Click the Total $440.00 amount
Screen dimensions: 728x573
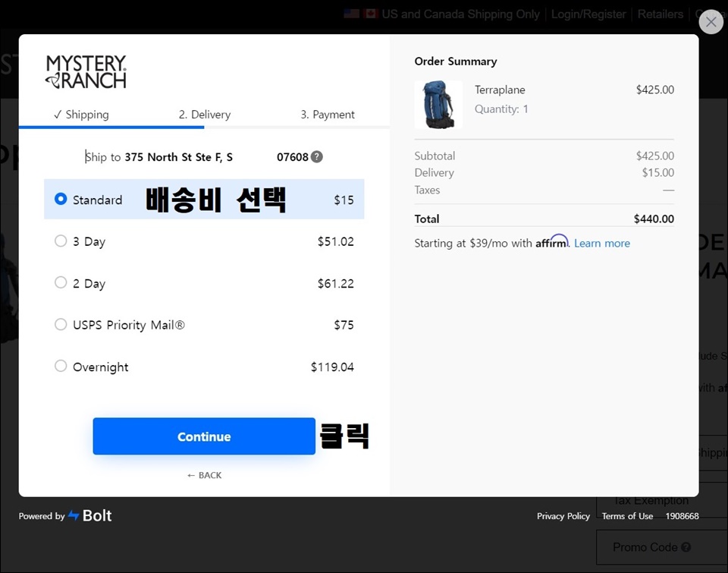tap(654, 219)
